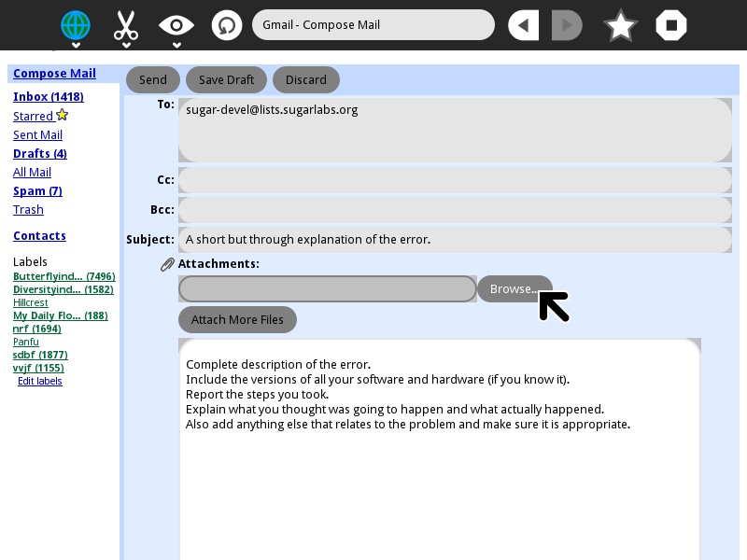The width and height of the screenshot is (747, 560).
Task: Open the Edit scissors toolbar
Action: pos(125,25)
